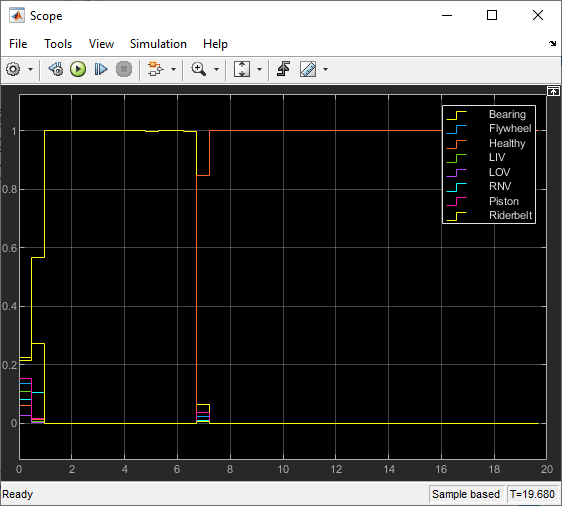This screenshot has height=506, width=562.
Task: Open the File menu
Action: 18,44
